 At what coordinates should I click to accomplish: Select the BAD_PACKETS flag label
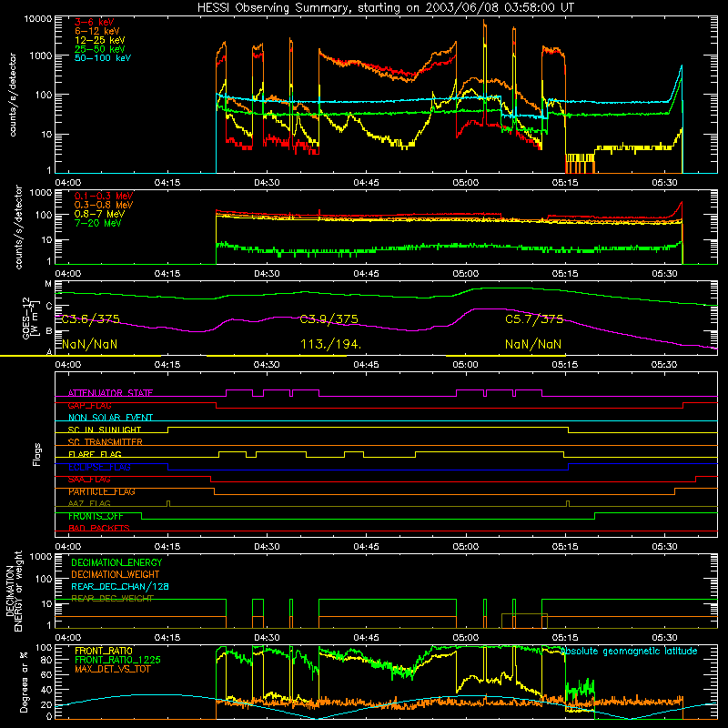[99, 529]
